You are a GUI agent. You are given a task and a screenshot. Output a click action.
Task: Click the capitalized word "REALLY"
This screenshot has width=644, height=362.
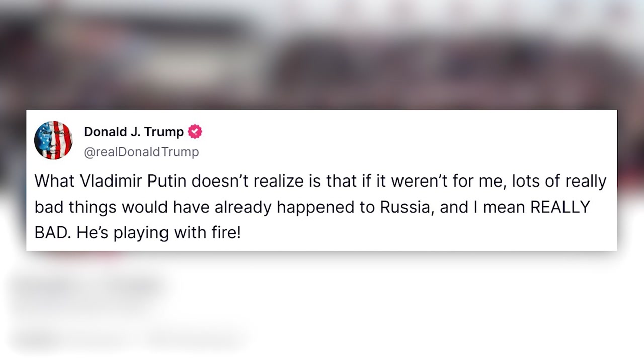(560, 207)
